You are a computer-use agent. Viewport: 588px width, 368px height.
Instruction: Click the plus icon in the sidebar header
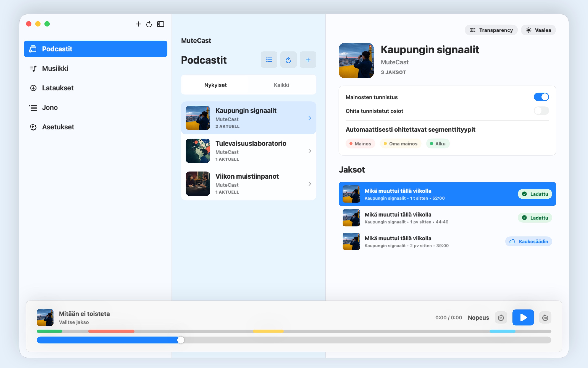(138, 24)
